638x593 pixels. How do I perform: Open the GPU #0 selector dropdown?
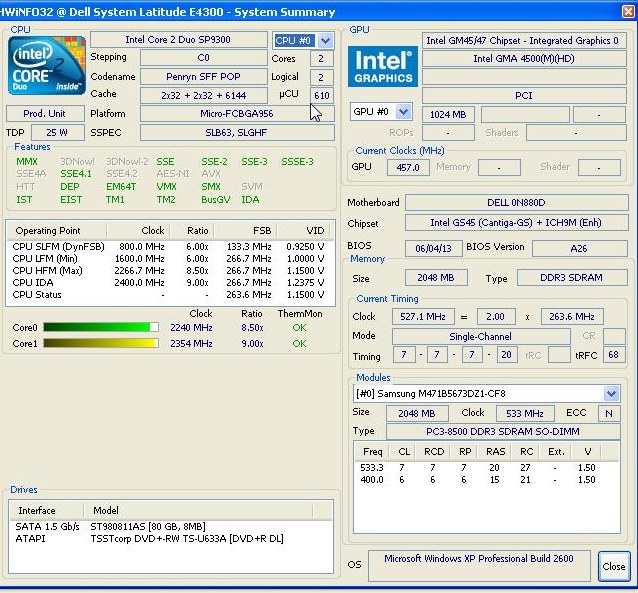coord(403,112)
